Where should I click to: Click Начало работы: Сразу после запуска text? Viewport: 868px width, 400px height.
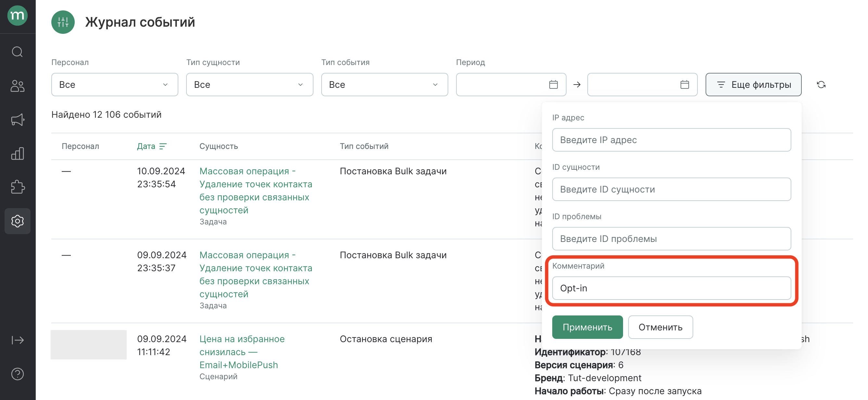(x=618, y=391)
